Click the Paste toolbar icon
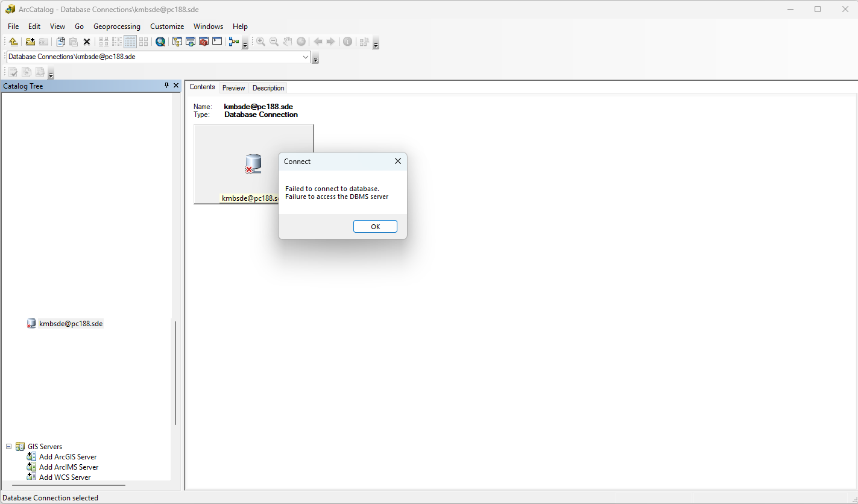Screen dimensions: 858x504 click(x=74, y=42)
